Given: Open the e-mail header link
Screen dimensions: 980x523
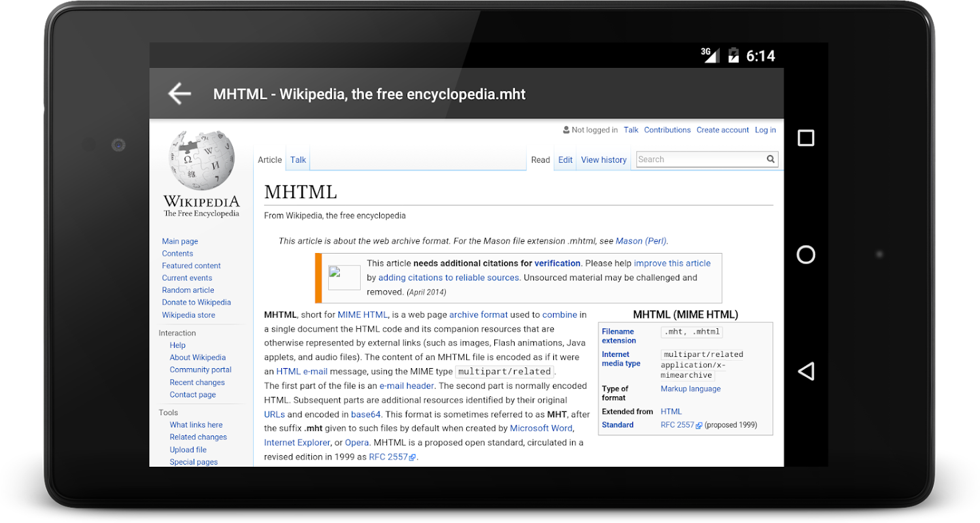Looking at the screenshot, I should pyautogui.click(x=407, y=386).
